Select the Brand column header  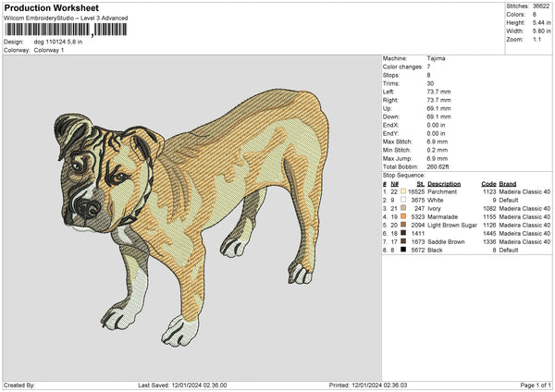pyautogui.click(x=508, y=183)
